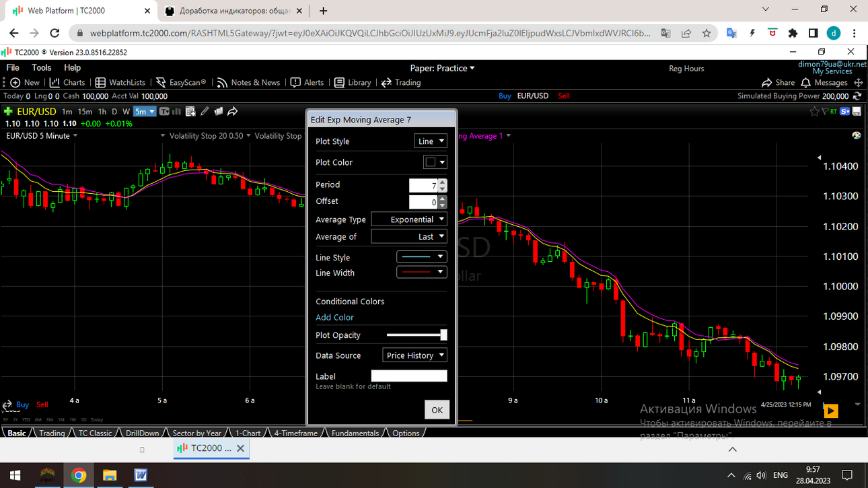This screenshot has width=868, height=488.
Task: Toggle the RT real-time indicator
Action: pyautogui.click(x=834, y=111)
